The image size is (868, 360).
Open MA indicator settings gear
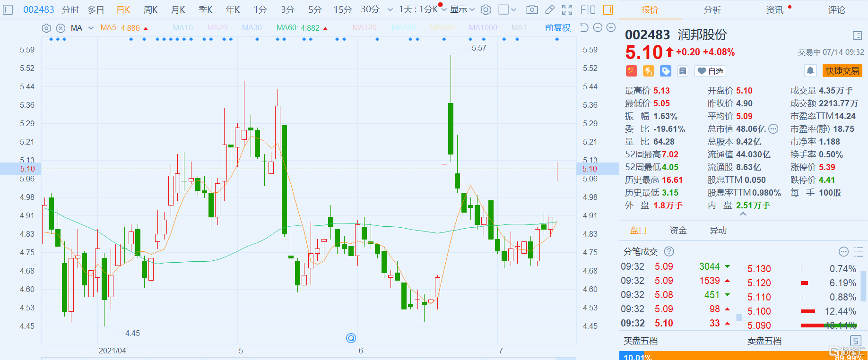[x=46, y=28]
